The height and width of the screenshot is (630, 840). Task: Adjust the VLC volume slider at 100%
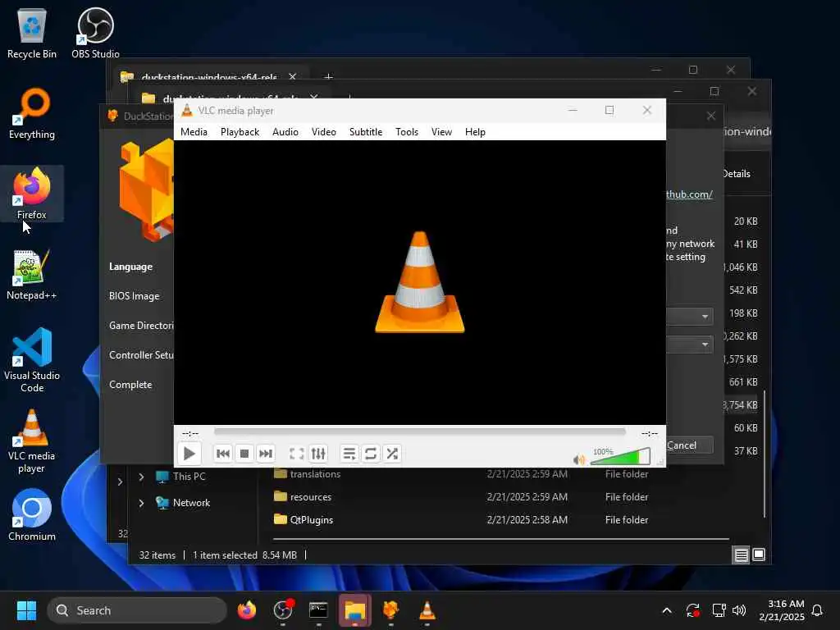coord(620,456)
